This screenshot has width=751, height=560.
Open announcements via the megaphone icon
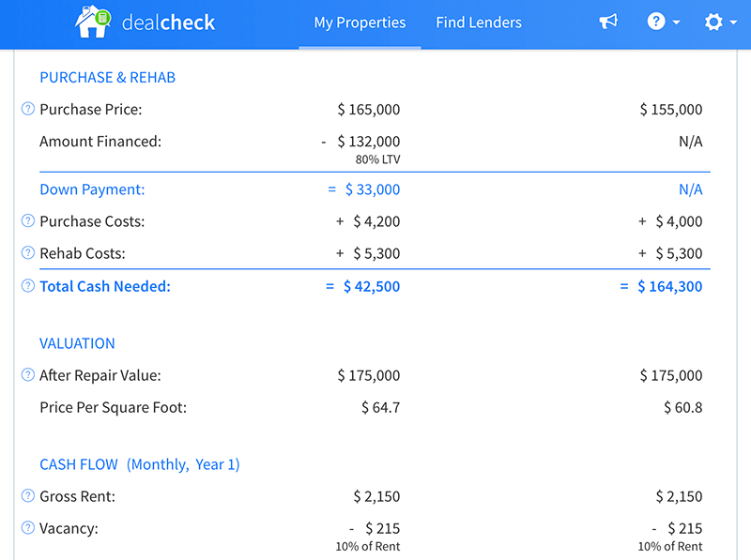tap(608, 22)
